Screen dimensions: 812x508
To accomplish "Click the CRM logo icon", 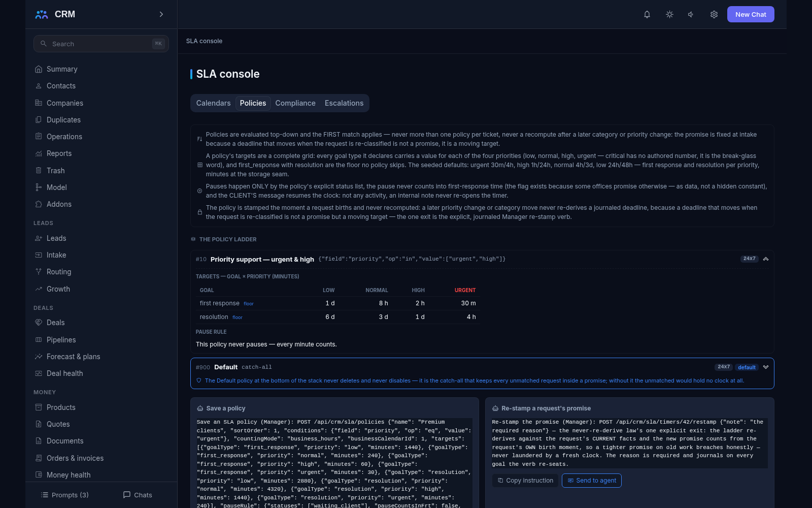I will [41, 14].
